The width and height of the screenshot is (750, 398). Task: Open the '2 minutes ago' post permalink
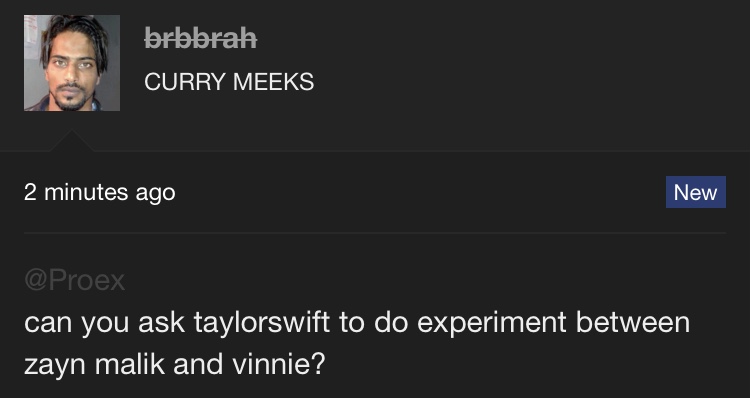[x=99, y=192]
